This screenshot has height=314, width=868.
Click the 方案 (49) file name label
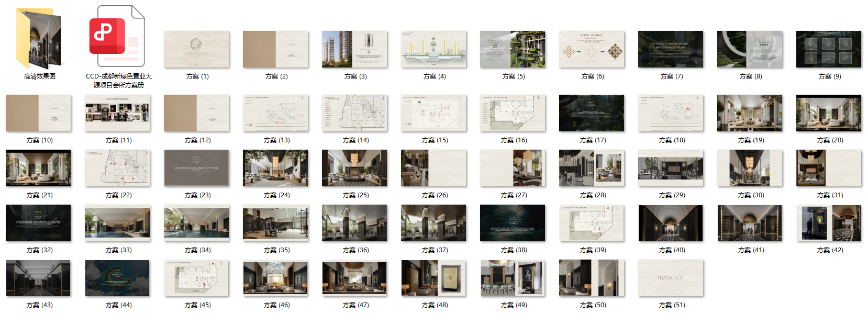[514, 305]
